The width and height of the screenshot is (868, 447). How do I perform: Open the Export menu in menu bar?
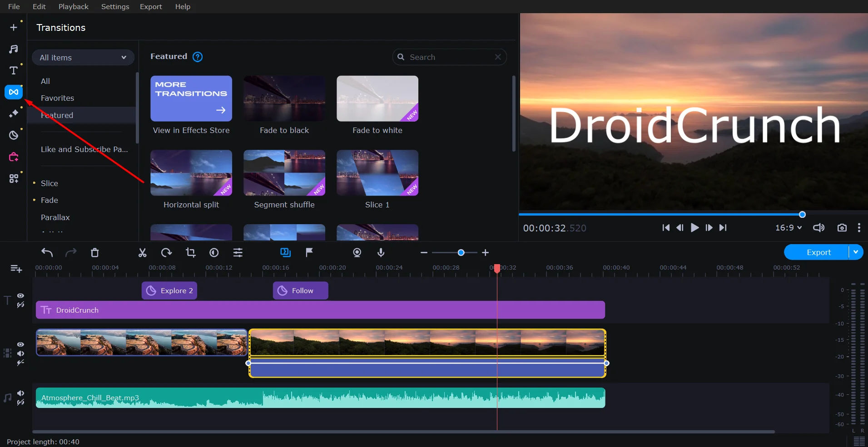pyautogui.click(x=151, y=6)
